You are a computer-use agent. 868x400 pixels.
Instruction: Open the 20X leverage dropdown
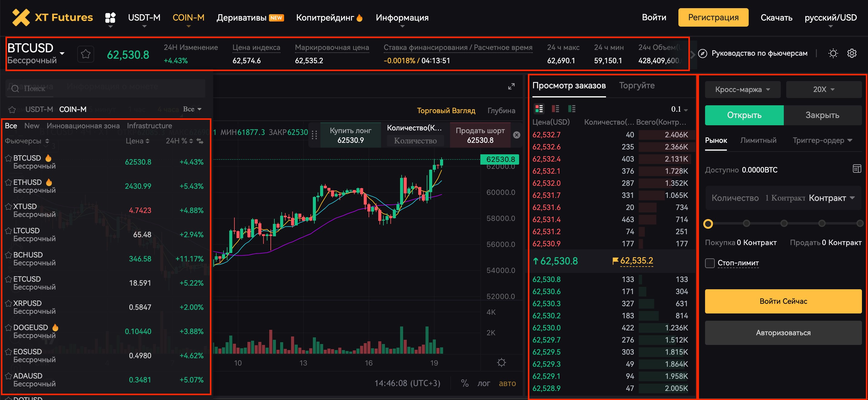tap(823, 89)
